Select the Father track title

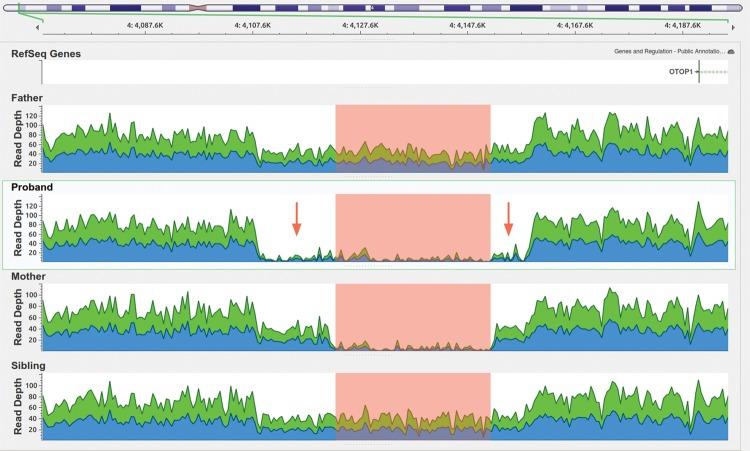coord(27,97)
